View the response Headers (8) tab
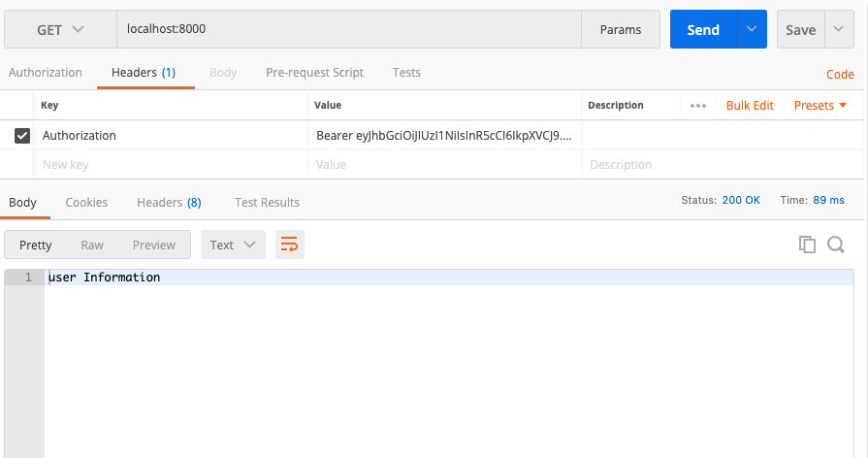The width and height of the screenshot is (868, 458). coord(169,203)
